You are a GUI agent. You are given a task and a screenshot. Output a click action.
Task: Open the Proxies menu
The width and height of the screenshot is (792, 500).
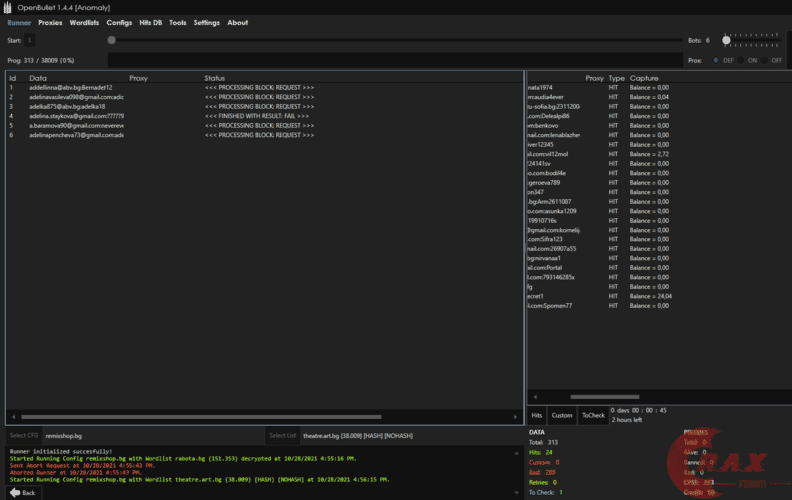[50, 22]
